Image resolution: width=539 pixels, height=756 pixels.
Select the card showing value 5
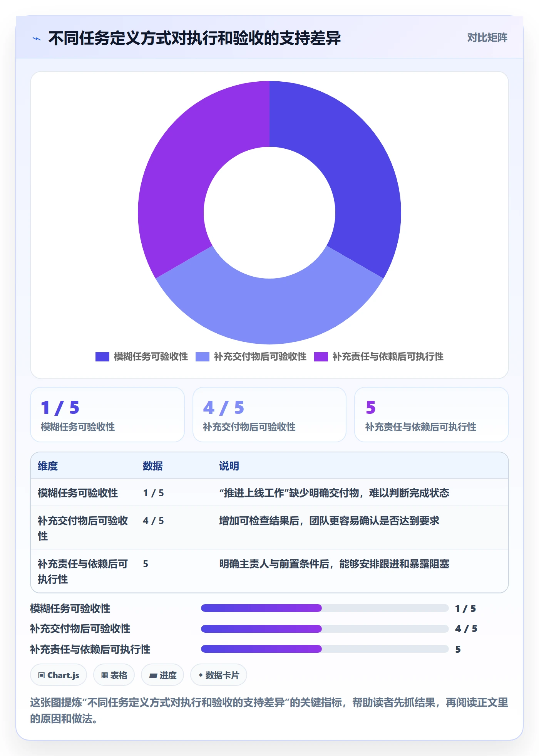coord(432,415)
